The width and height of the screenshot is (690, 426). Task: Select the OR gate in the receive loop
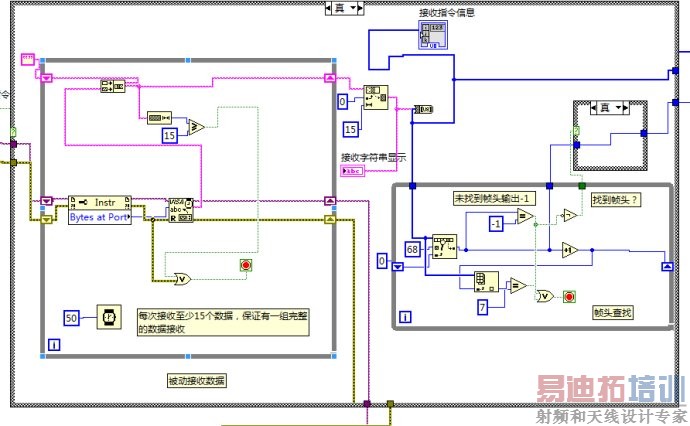click(182, 279)
